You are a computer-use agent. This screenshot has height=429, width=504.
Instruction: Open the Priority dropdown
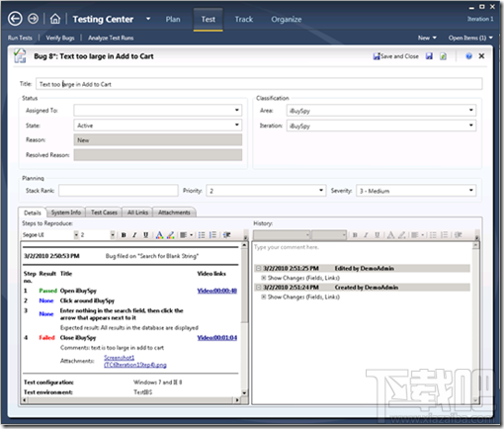266,191
